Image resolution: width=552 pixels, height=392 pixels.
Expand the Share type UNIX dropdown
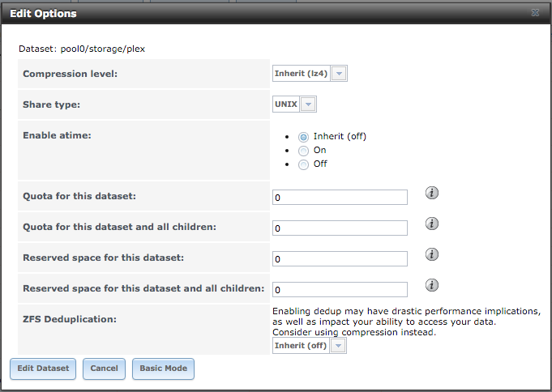(308, 104)
